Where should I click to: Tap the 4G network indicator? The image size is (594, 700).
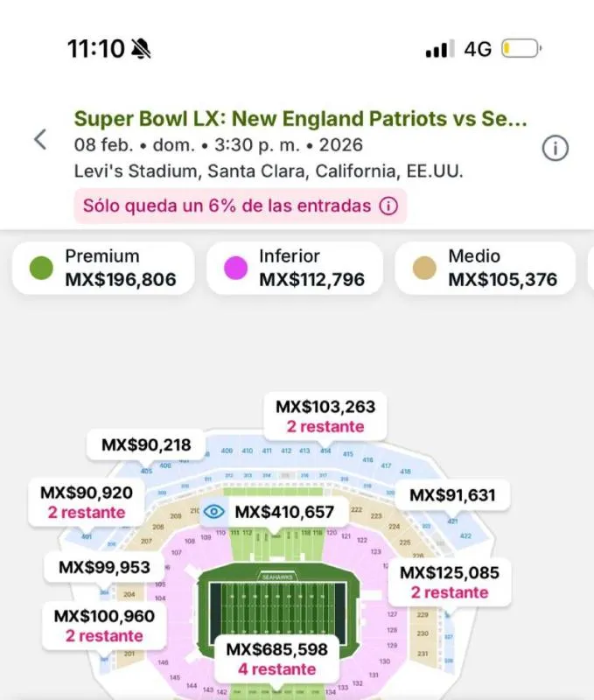coord(479,51)
